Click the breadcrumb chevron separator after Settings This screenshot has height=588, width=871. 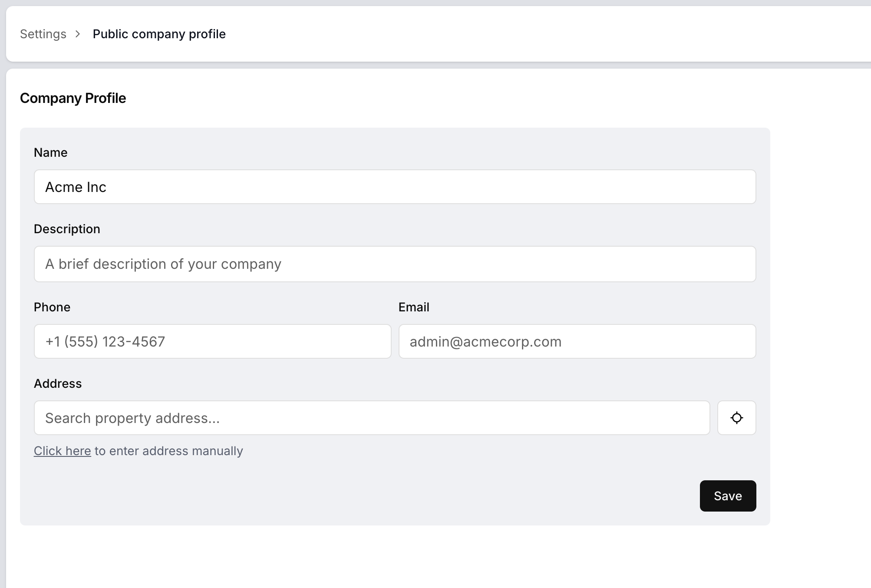[78, 34]
